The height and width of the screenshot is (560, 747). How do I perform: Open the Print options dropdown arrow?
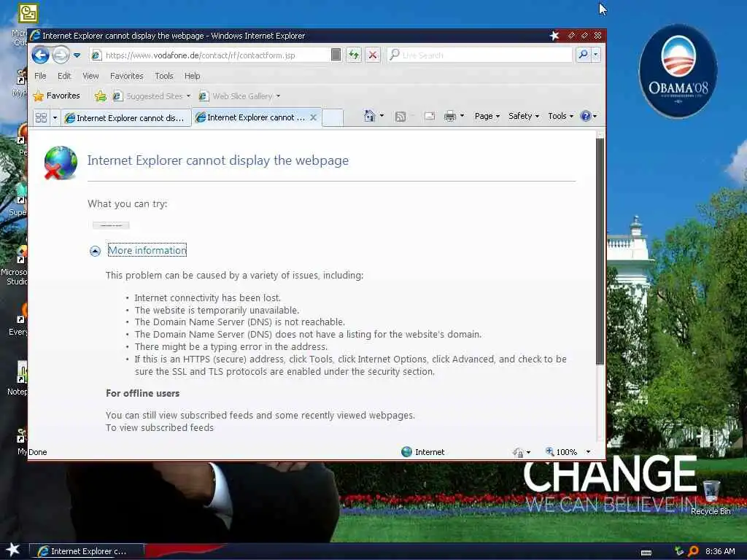[462, 116]
